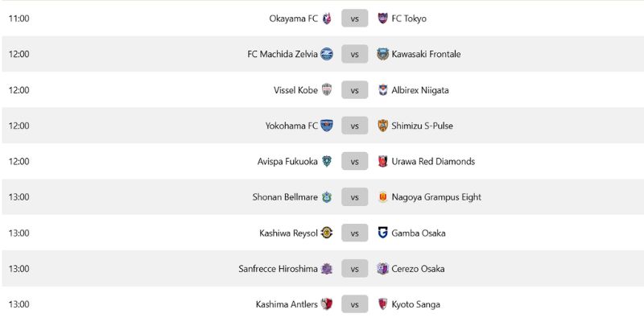Click the Gamba Osaka crest icon
644x322 pixels.
(x=383, y=233)
